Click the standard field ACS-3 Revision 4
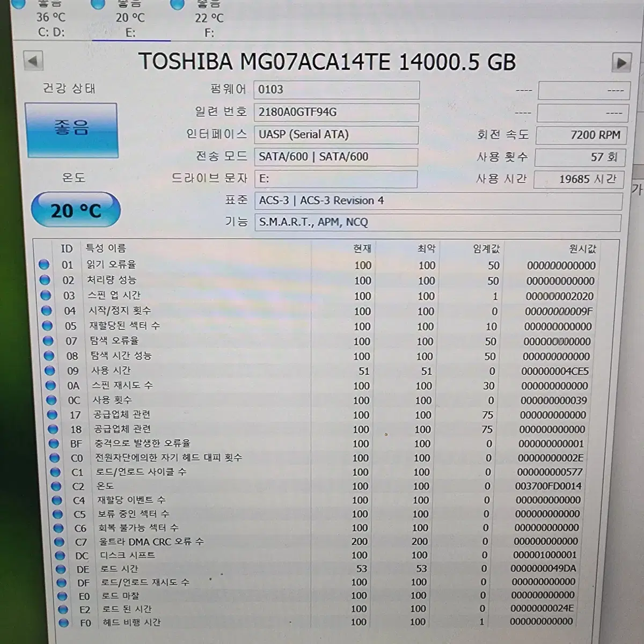Screen dimensions: 644x644 point(438,201)
